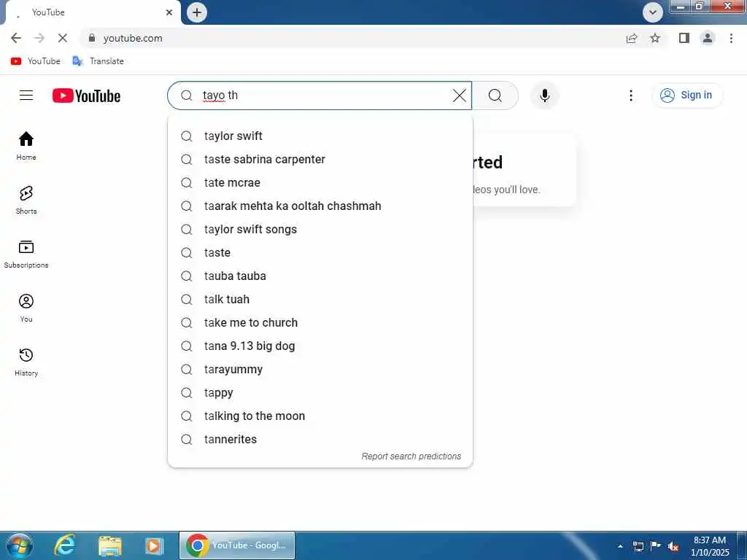Click the magnifier search button

[495, 96]
